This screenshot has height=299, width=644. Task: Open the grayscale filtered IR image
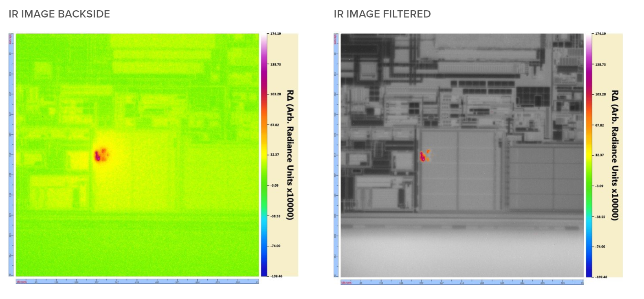[x=462, y=155]
